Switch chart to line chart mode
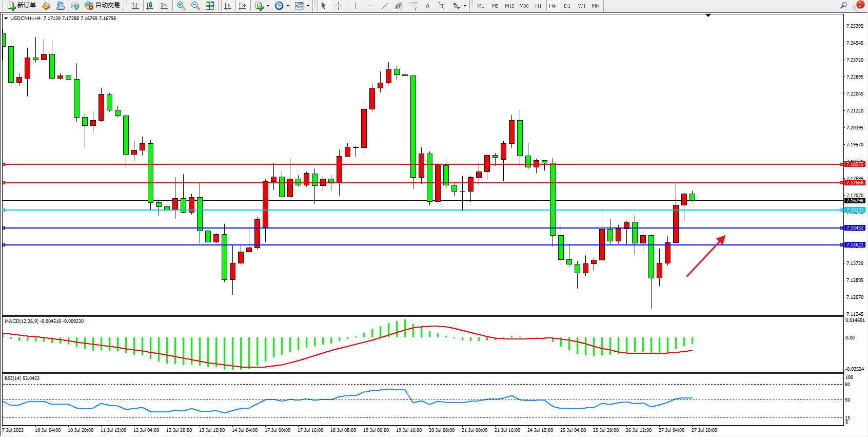 point(164,6)
